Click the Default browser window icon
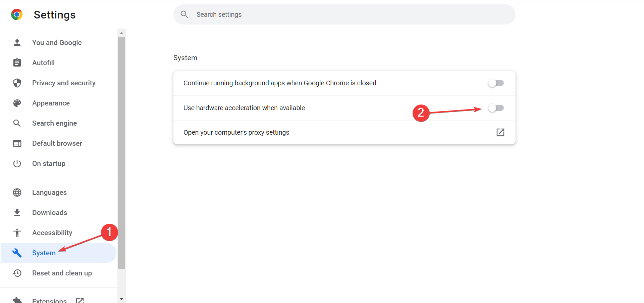Viewport: 644px width, 303px height. pos(17,143)
